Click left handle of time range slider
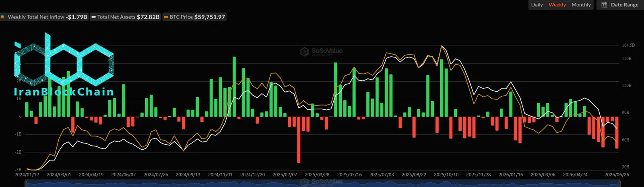Image resolution: width=644 pixels, height=187 pixels. [x=26, y=183]
